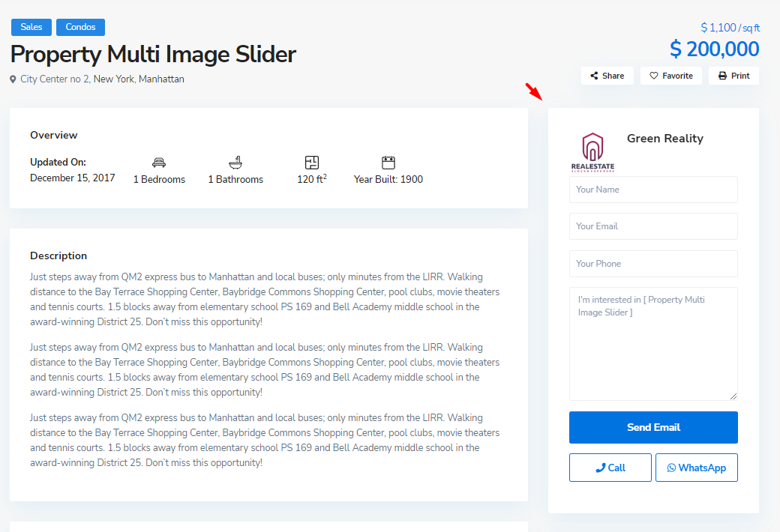780x532 pixels.
Task: Click the map pin icon beside the address
Action: (13, 79)
